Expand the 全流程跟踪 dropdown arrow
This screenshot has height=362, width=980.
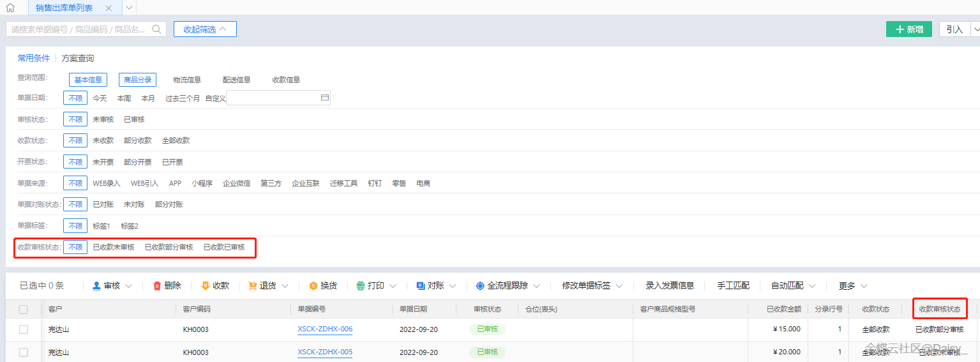point(537,286)
